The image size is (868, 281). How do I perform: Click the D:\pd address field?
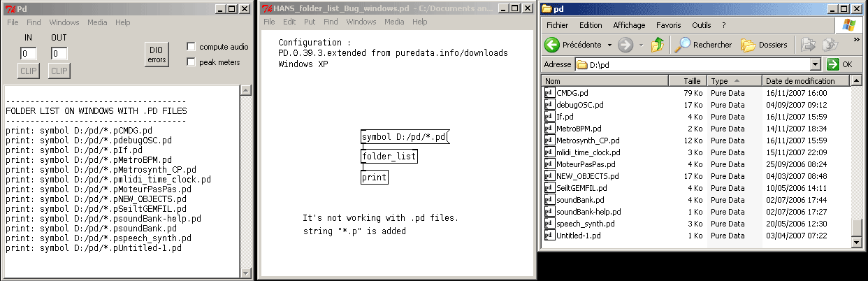coord(697,64)
